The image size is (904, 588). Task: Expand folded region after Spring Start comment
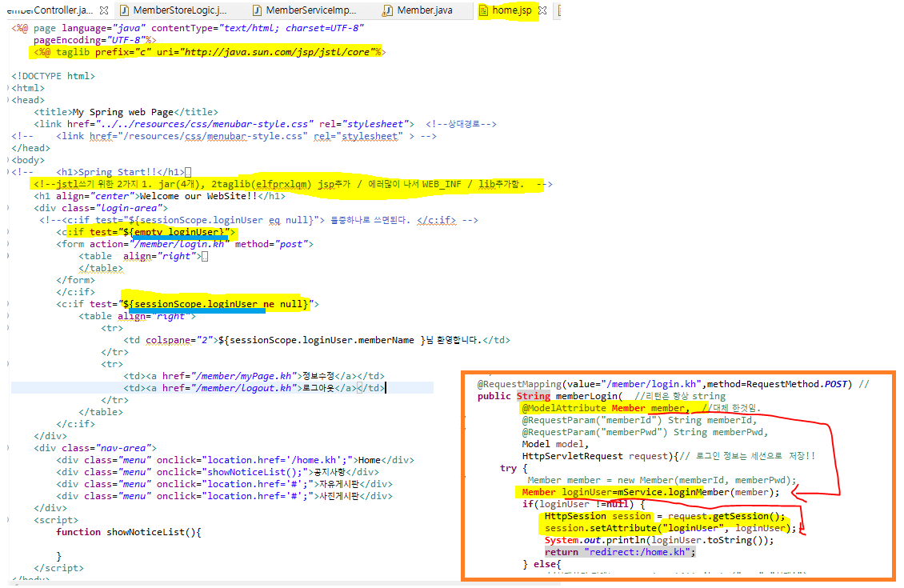click(x=187, y=172)
